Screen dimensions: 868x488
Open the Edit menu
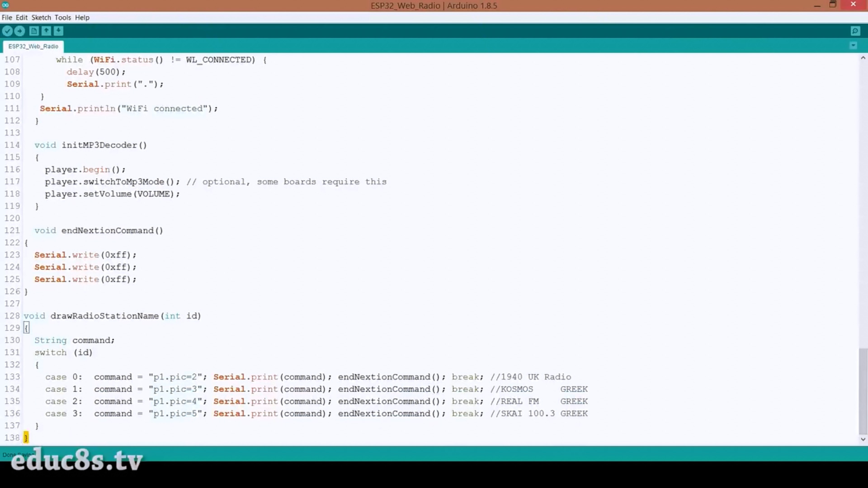(x=22, y=17)
